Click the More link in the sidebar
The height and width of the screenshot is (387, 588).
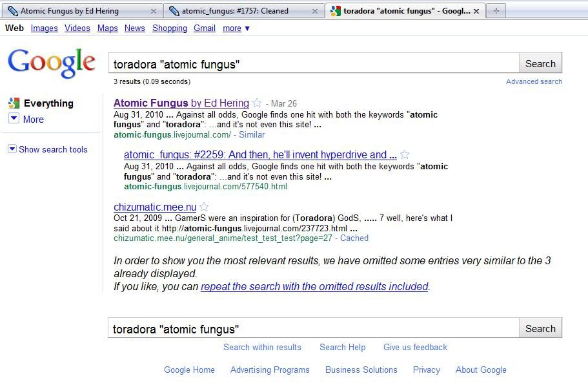click(34, 120)
